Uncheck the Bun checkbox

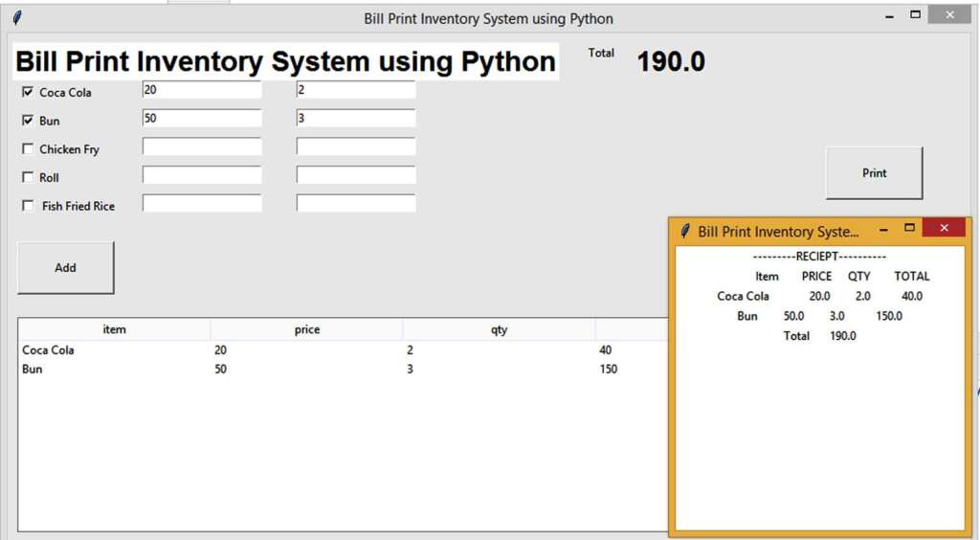pos(27,121)
